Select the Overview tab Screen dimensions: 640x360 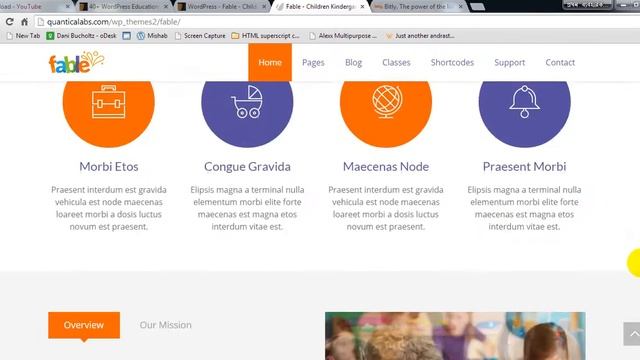pyautogui.click(x=84, y=325)
